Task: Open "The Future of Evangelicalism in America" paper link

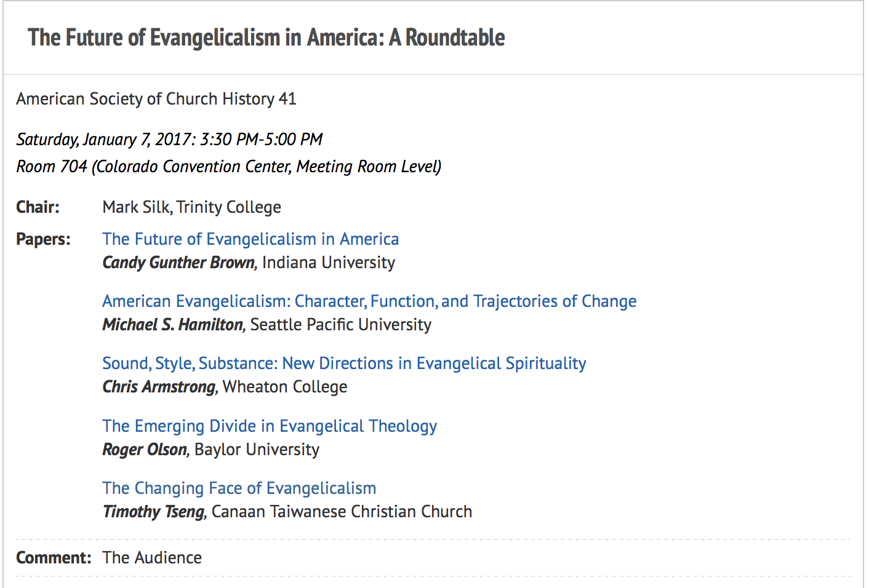Action: point(250,239)
